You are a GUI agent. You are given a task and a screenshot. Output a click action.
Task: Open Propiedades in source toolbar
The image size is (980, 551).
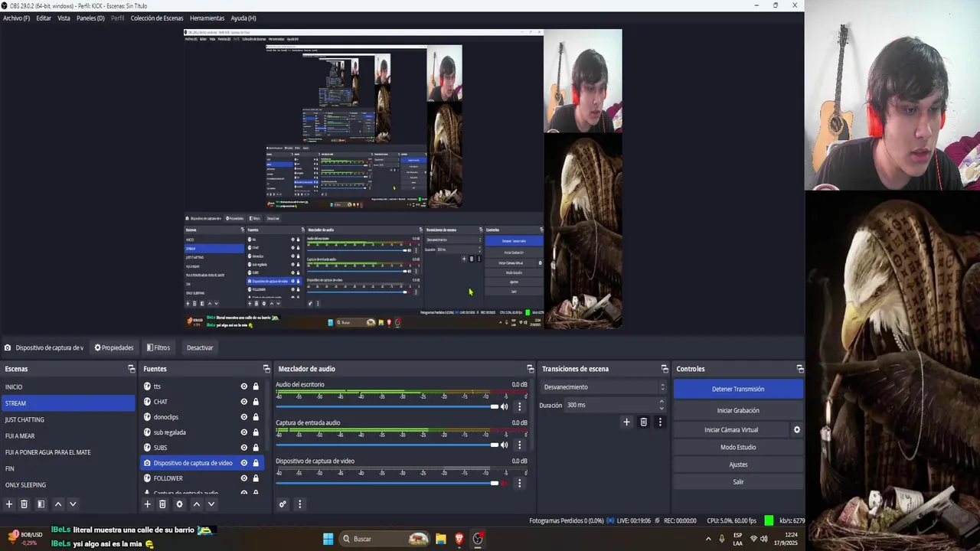pos(114,347)
